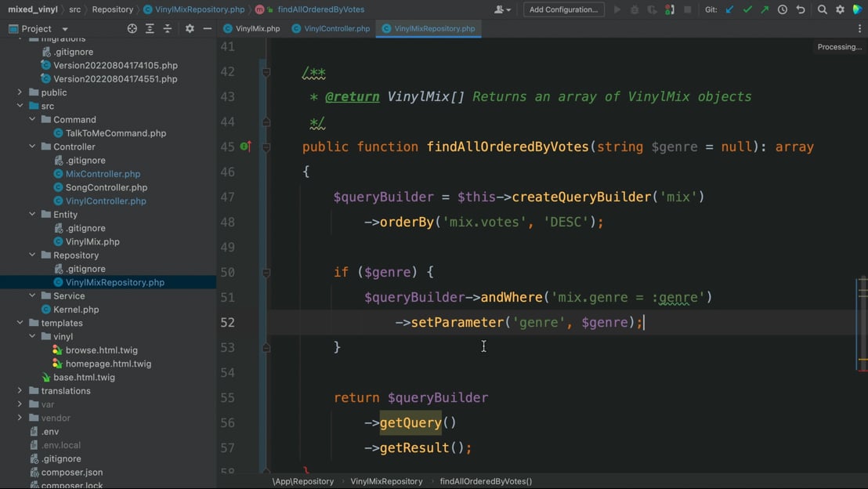The image size is (868, 489).
Task: Toggle fold end marker at line 53
Action: tap(266, 347)
